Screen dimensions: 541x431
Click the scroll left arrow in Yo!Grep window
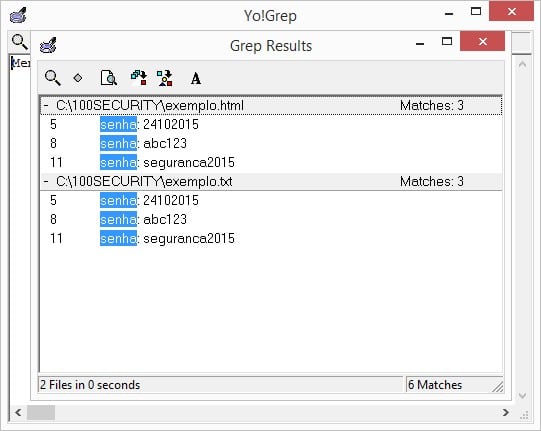click(18, 412)
